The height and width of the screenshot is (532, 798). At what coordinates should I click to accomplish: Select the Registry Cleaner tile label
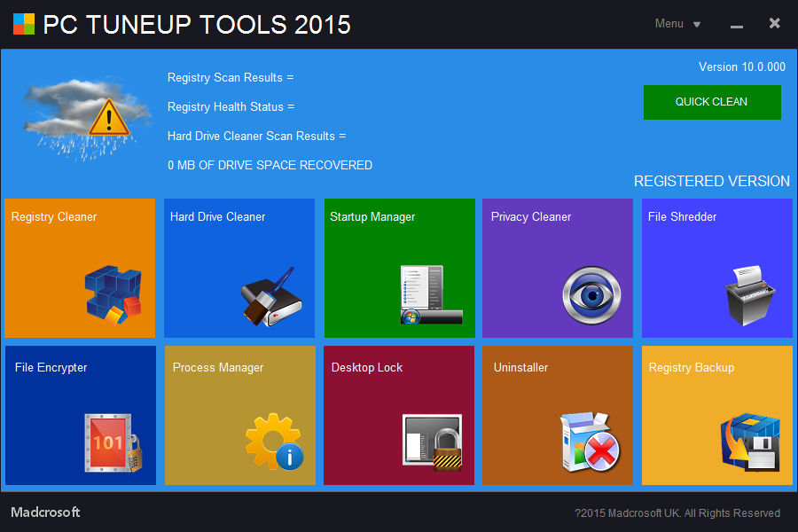(54, 217)
